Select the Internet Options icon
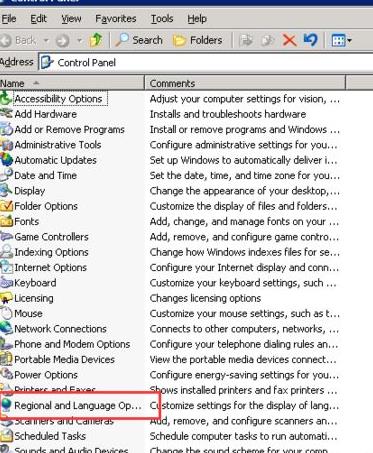The width and height of the screenshot is (373, 453). 6,267
